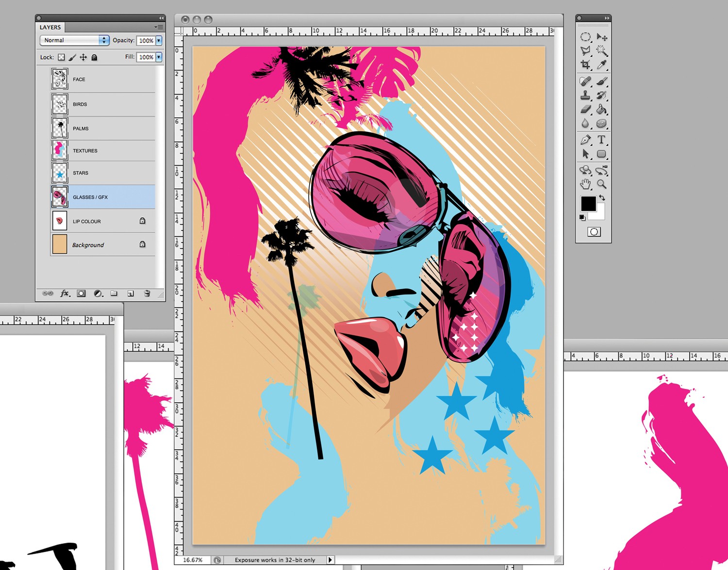The width and height of the screenshot is (728, 570).
Task: Open the Fill slider arrow
Action: [x=159, y=57]
